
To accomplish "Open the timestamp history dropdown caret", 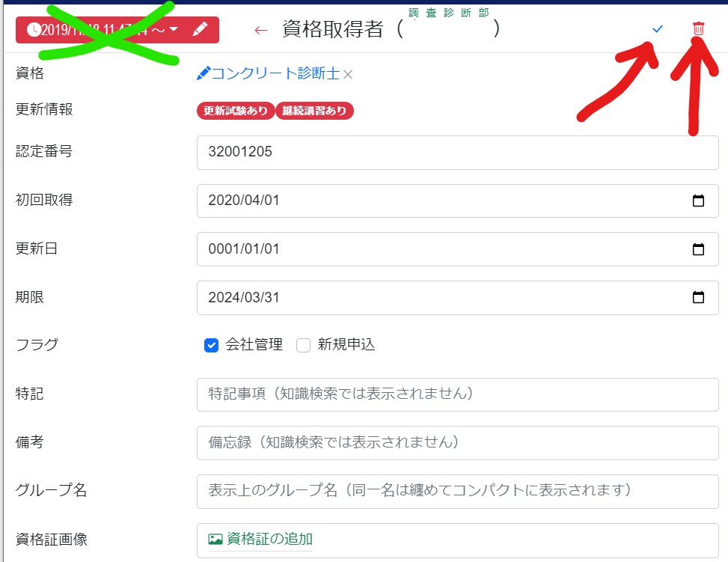I will click(174, 29).
